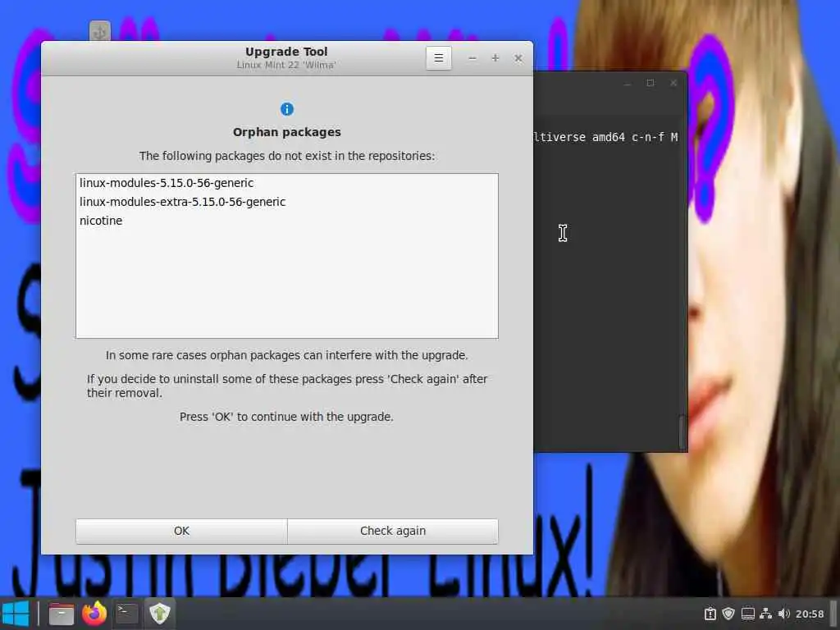
Task: Open the update manager shield tray icon
Action: coord(728,614)
